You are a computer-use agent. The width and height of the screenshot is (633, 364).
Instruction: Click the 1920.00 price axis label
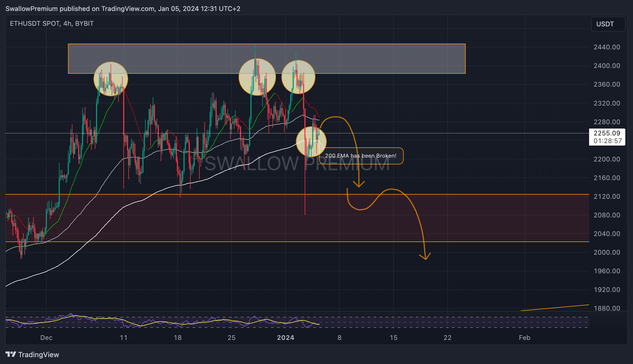607,290
